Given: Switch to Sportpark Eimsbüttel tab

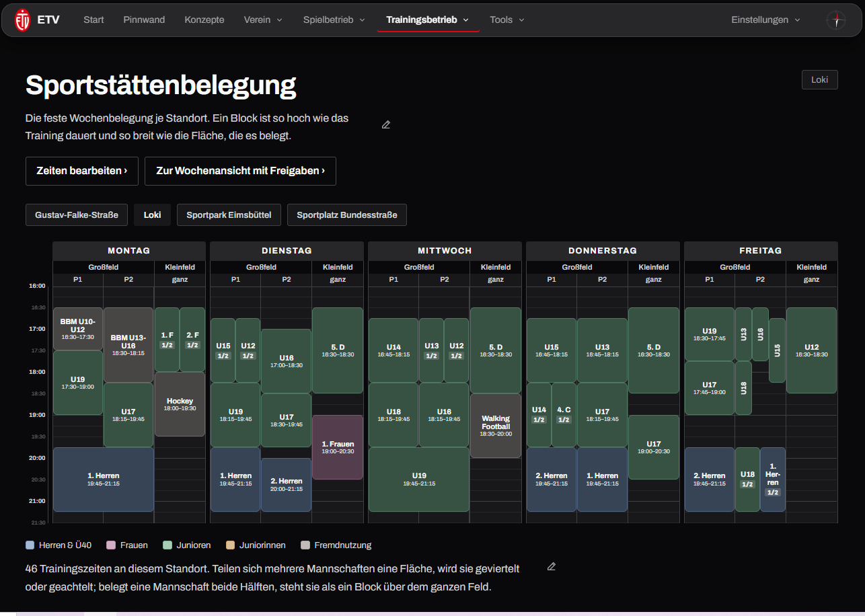Looking at the screenshot, I should [229, 215].
